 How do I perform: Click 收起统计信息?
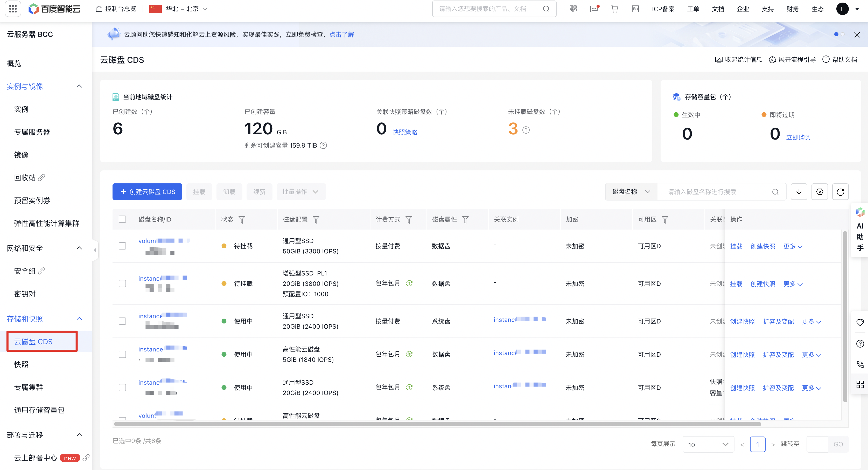tap(738, 60)
